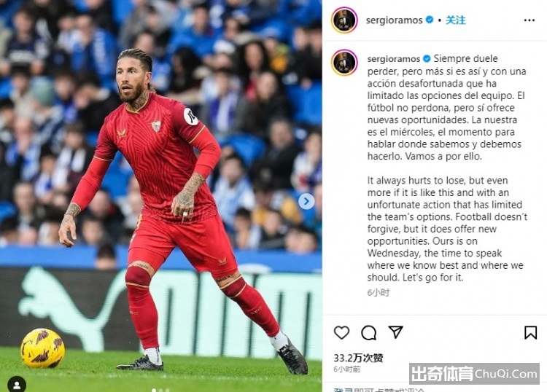Click the 6小时前 post time below likes
Image resolution: width=547 pixels, height=392 pixels.
pos(346,369)
